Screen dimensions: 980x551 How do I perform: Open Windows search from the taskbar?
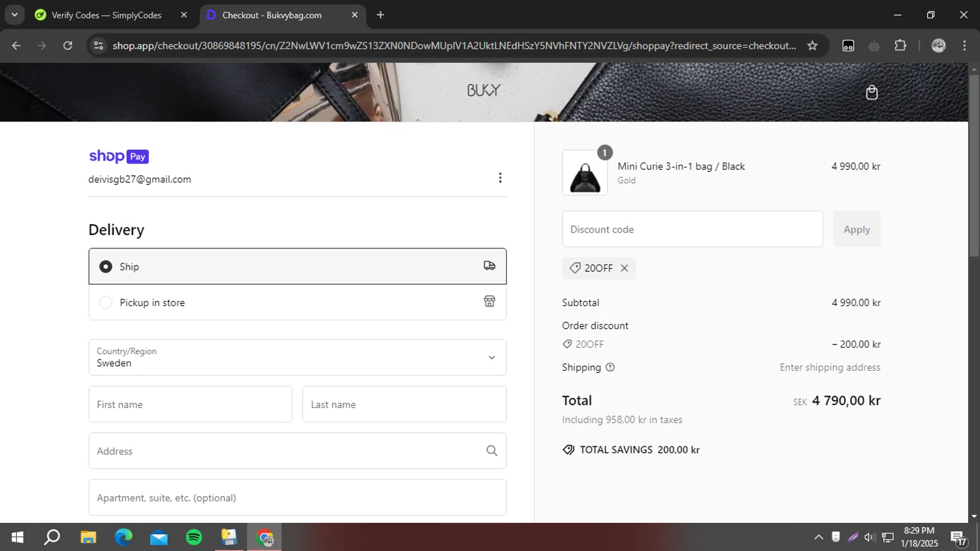tap(52, 537)
